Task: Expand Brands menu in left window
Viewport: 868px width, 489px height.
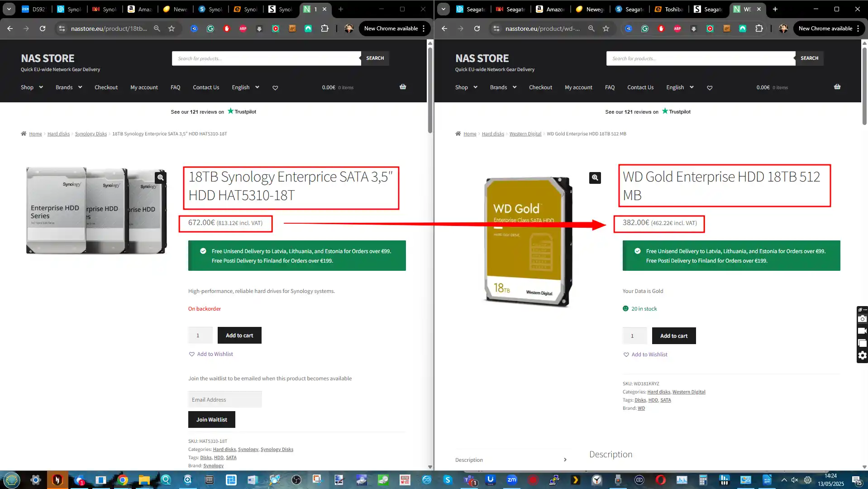Action: click(69, 87)
